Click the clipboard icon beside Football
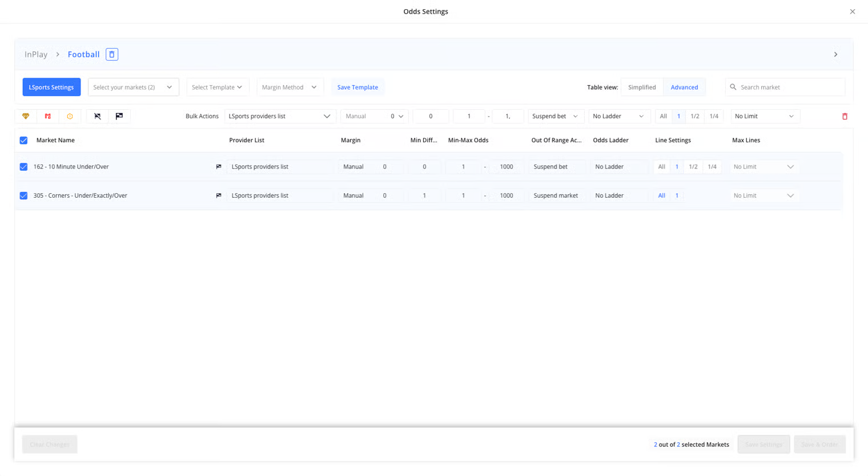This screenshot has width=868, height=476. click(112, 54)
